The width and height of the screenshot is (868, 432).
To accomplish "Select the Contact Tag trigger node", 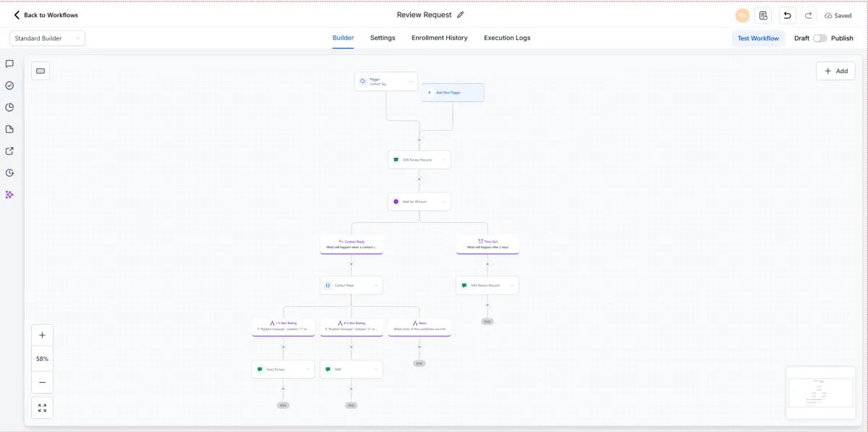I will (x=386, y=82).
